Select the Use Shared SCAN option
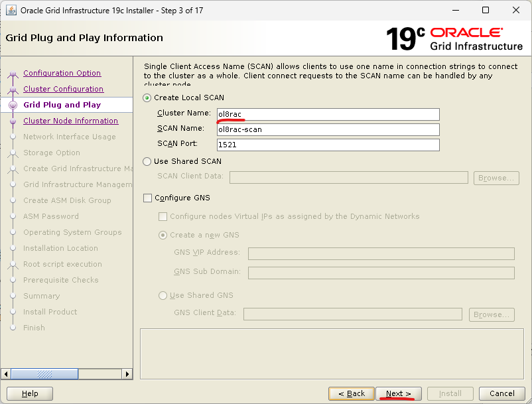Viewport: 532px width, 404px height. pos(147,161)
